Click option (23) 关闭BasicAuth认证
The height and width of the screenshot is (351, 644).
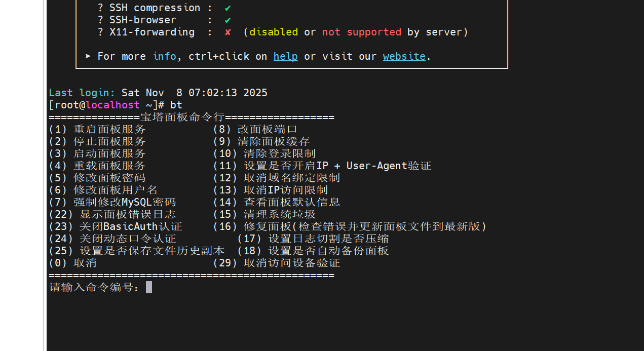[116, 226]
